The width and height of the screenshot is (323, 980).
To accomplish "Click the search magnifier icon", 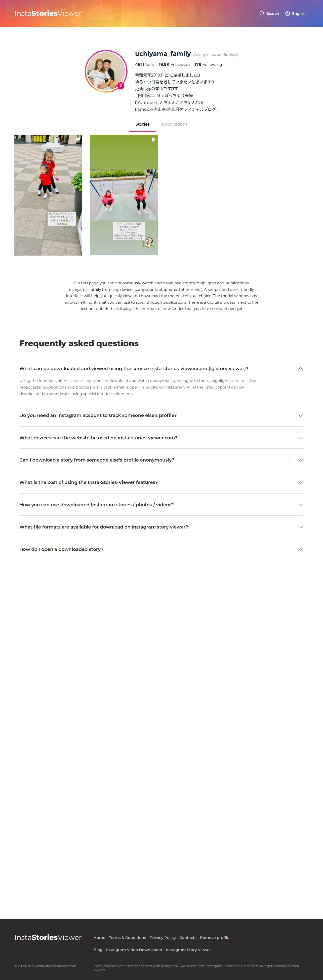I will 262,14.
